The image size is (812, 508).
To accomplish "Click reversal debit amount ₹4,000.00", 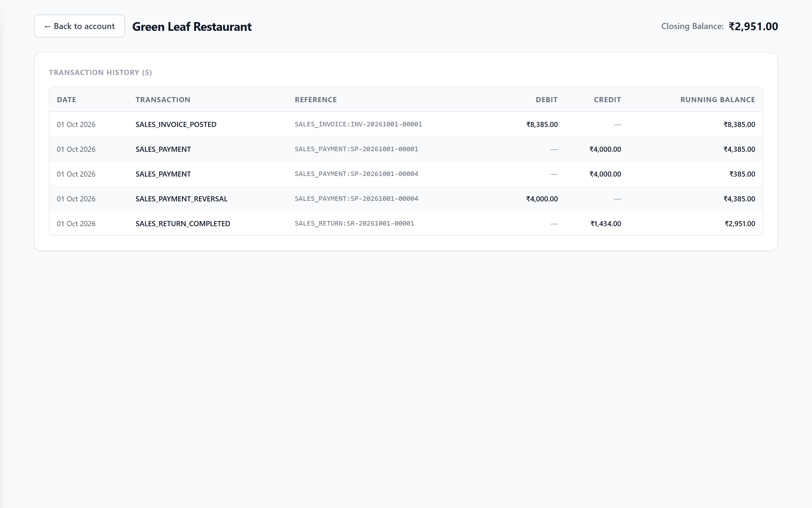I will pyautogui.click(x=542, y=199).
